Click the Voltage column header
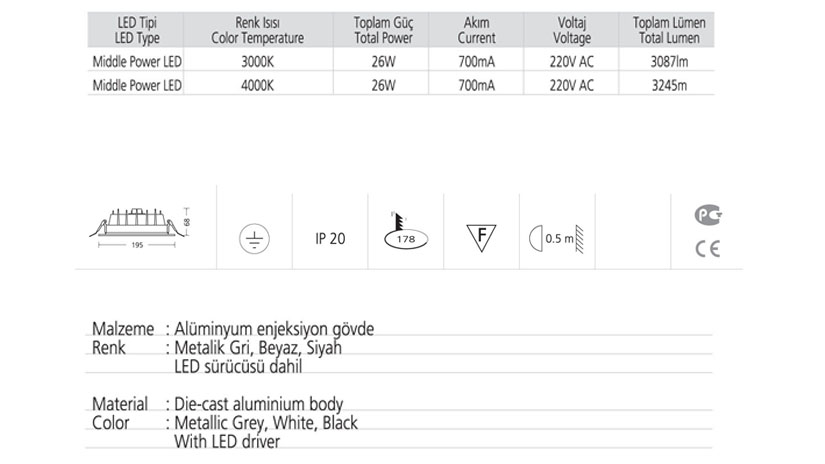The width and height of the screenshot is (825, 464). [572, 31]
